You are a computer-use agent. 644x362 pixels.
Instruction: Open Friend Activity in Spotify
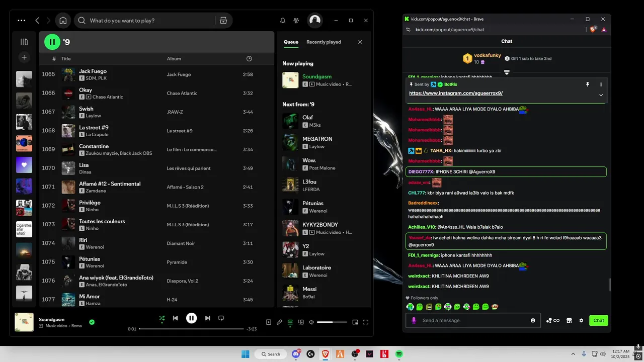[x=296, y=21]
